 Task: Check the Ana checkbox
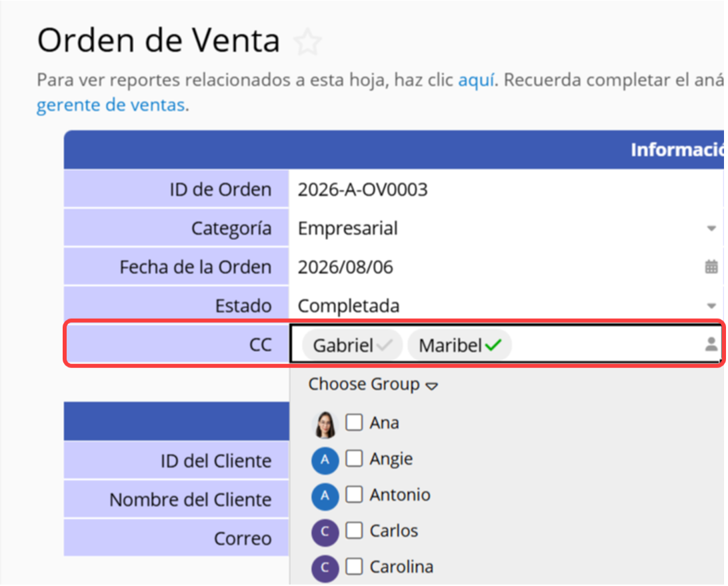pos(354,423)
